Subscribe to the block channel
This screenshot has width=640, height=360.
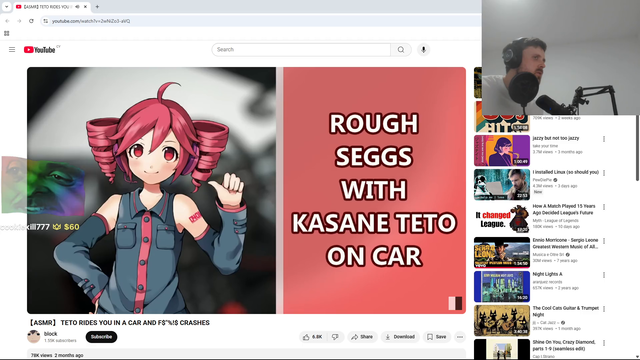point(101,337)
